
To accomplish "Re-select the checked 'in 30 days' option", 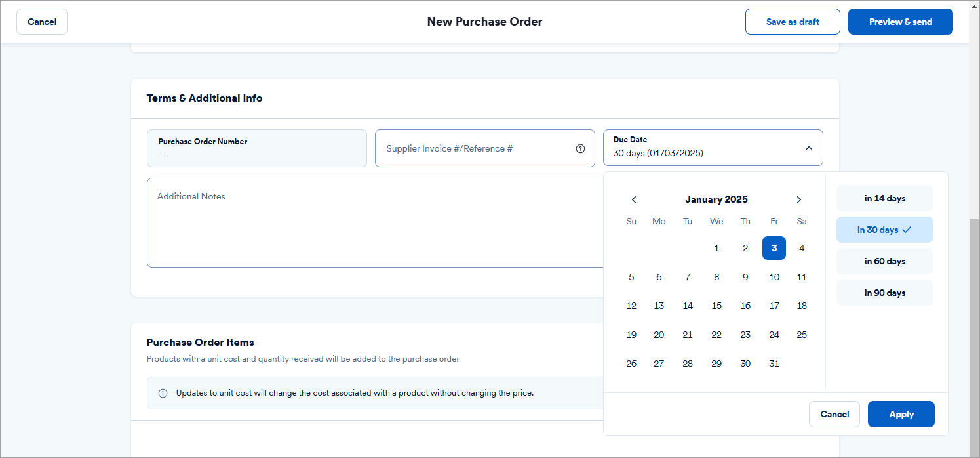I will [x=884, y=229].
